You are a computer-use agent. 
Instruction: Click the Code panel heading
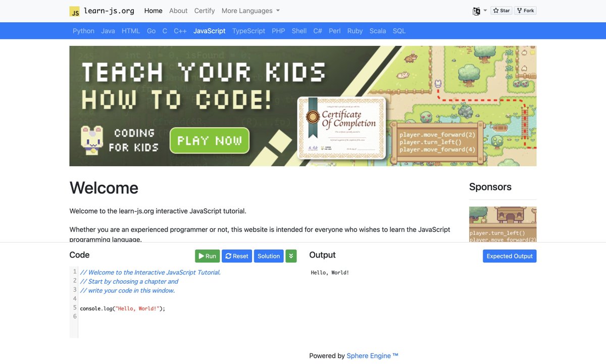(x=79, y=255)
